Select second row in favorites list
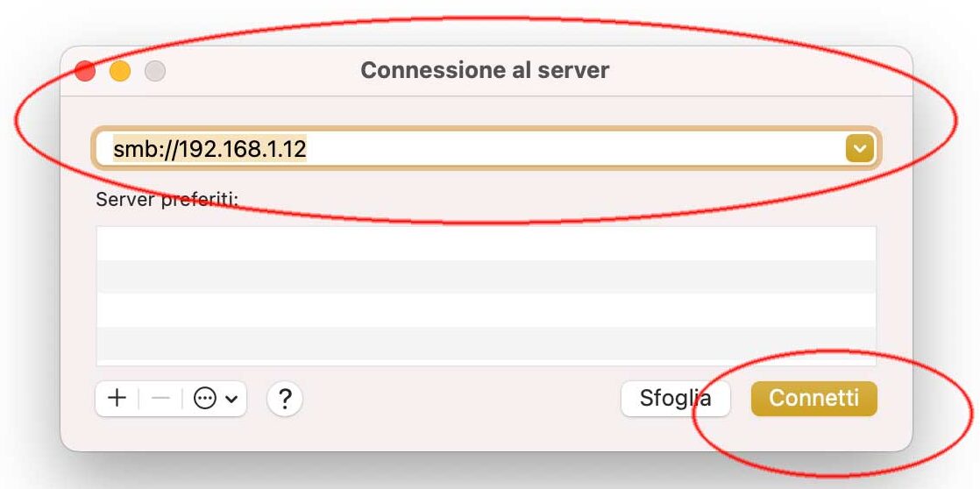Image resolution: width=980 pixels, height=489 pixels. coord(486,277)
